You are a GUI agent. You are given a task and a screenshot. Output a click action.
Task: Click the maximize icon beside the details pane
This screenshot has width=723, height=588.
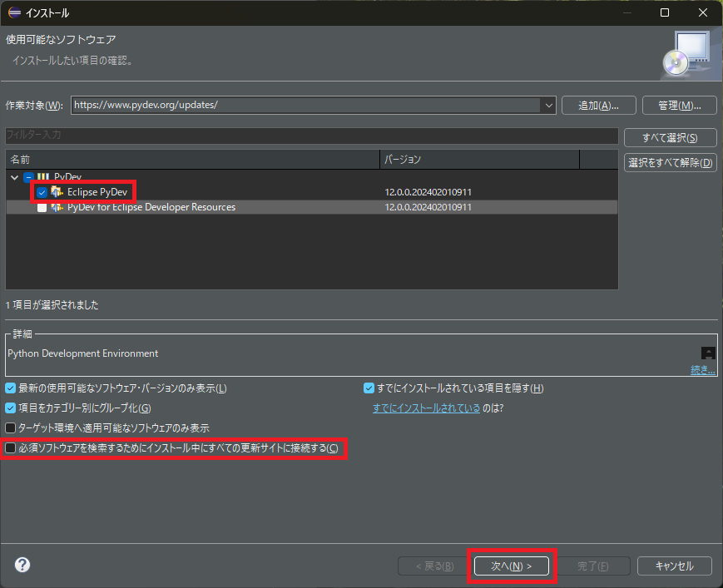coord(706,351)
